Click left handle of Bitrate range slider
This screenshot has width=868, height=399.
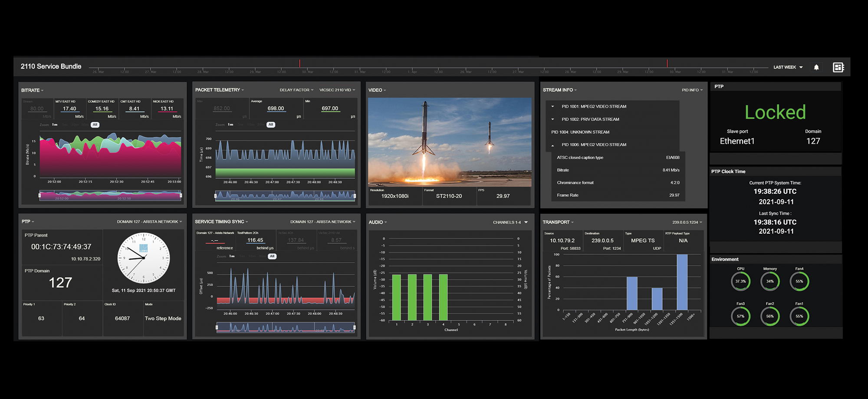(x=39, y=195)
